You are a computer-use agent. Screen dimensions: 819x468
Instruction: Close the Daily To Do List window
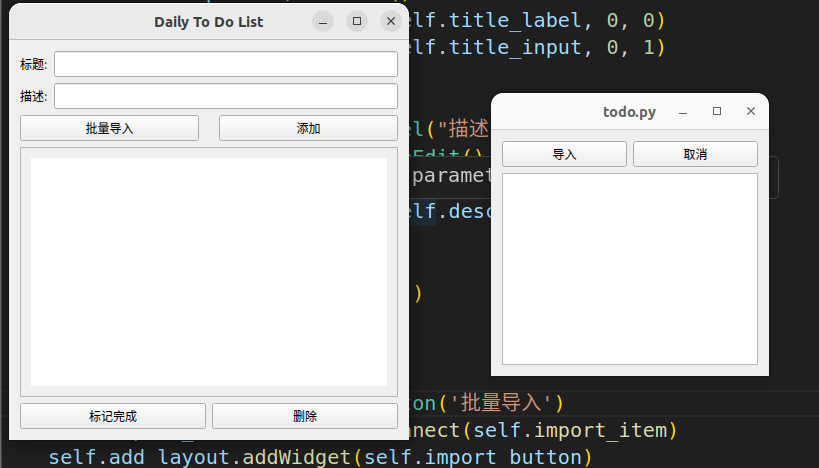390,21
